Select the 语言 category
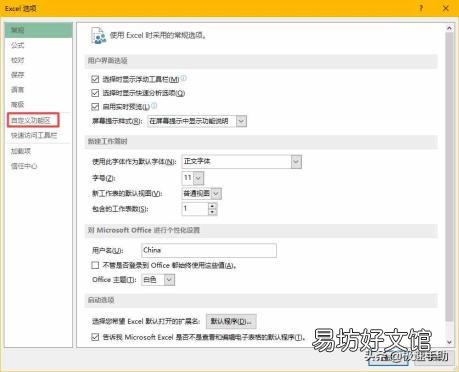The width and height of the screenshot is (459, 372). 39,89
